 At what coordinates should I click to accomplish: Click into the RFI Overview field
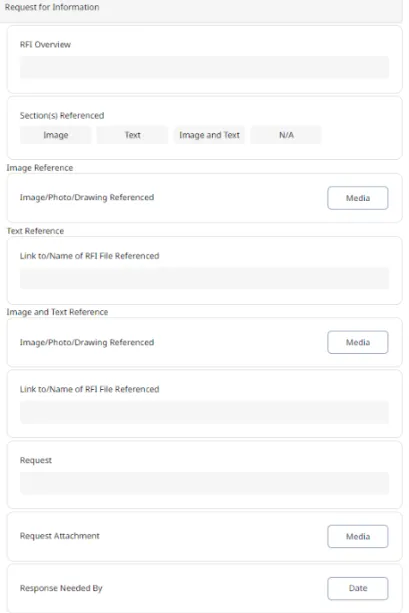(204, 67)
